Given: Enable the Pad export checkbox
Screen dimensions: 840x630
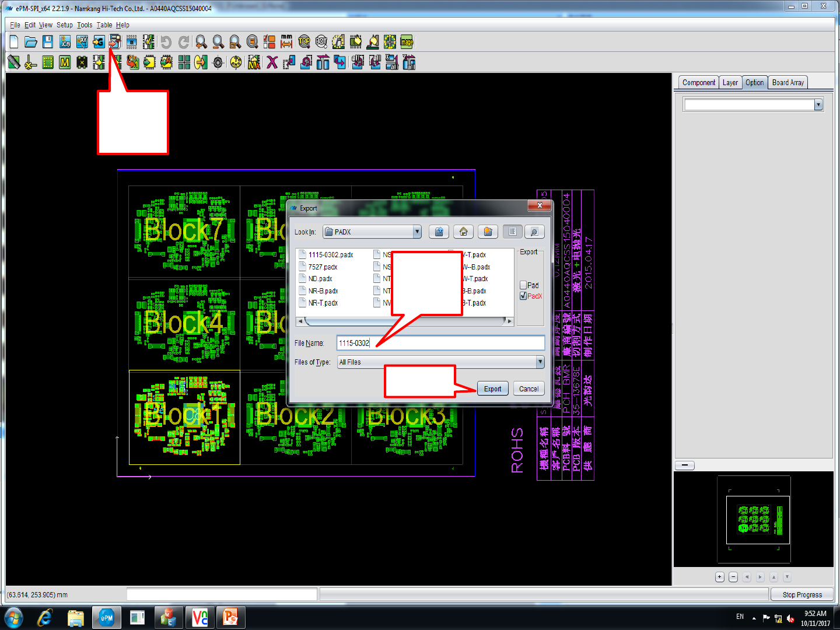Looking at the screenshot, I should point(523,285).
